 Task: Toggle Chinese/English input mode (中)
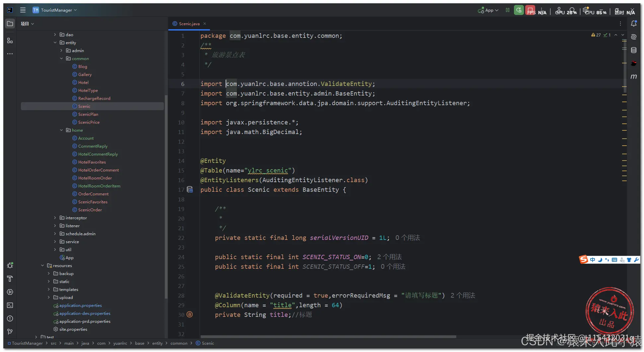tap(593, 260)
